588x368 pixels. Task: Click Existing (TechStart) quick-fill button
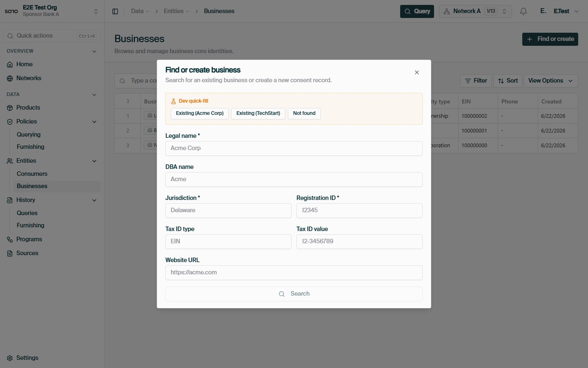pyautogui.click(x=258, y=113)
